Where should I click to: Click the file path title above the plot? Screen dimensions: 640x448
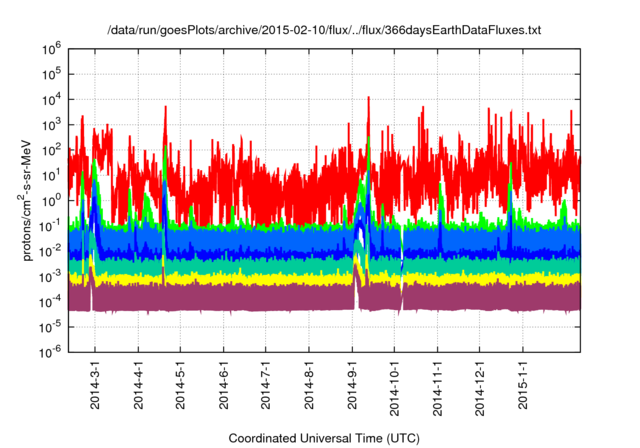(x=323, y=31)
